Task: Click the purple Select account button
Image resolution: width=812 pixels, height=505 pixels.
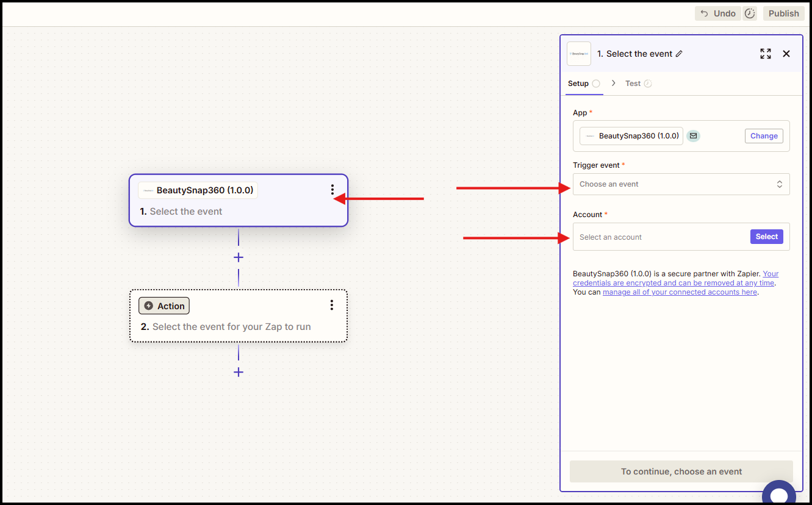Action: (767, 237)
